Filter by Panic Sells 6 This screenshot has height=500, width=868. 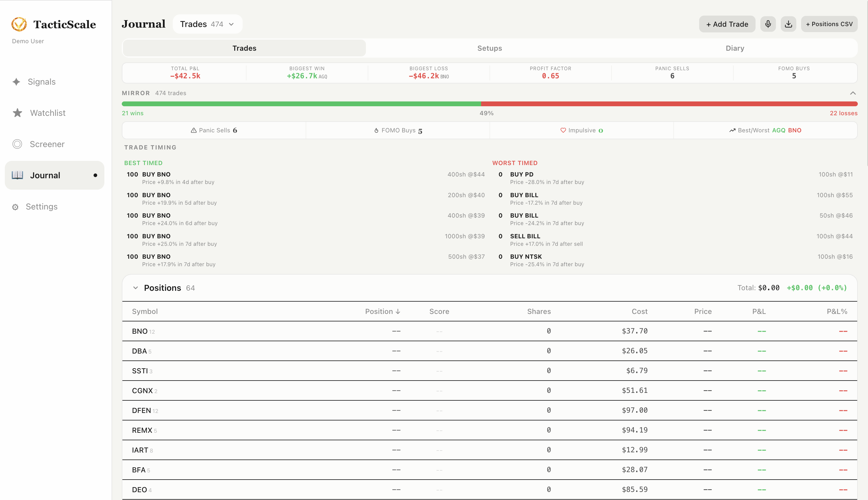click(214, 131)
